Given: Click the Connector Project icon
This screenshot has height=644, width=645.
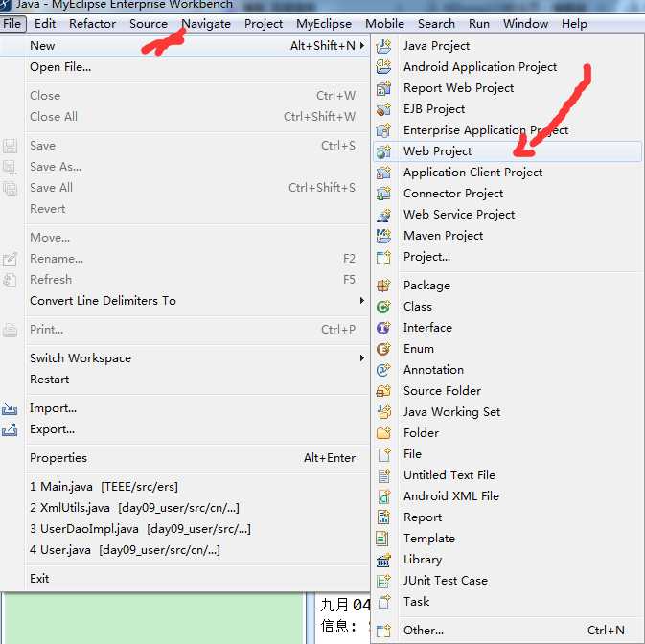Looking at the screenshot, I should (x=383, y=194).
